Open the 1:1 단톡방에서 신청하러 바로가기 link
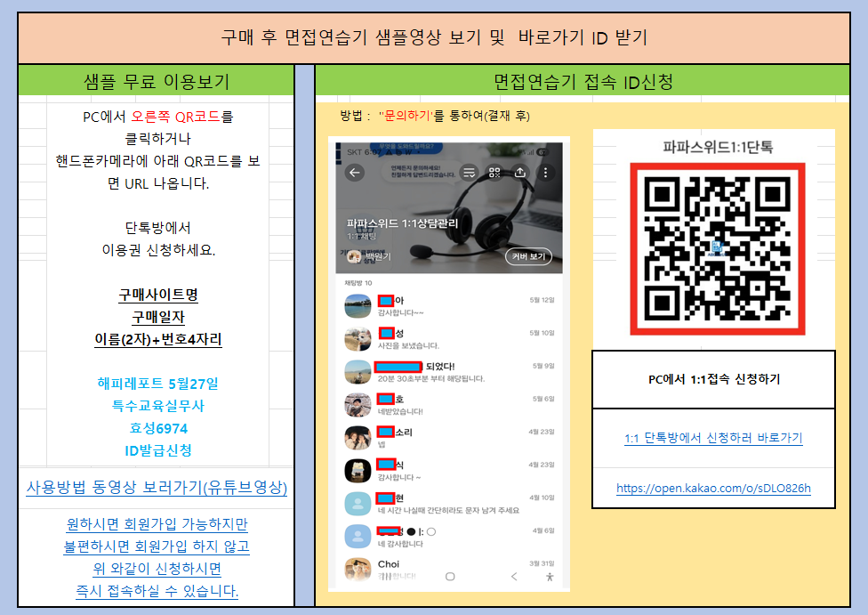Viewport: 868px width, 615px height. (x=713, y=438)
